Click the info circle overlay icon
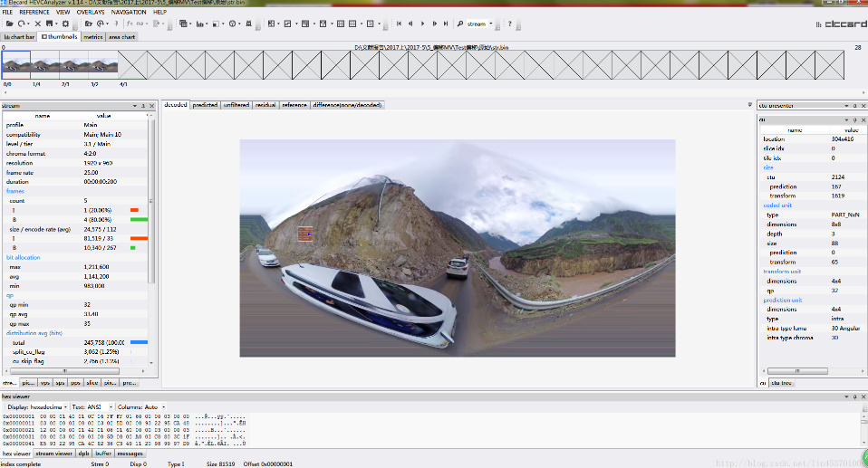 click(233, 24)
